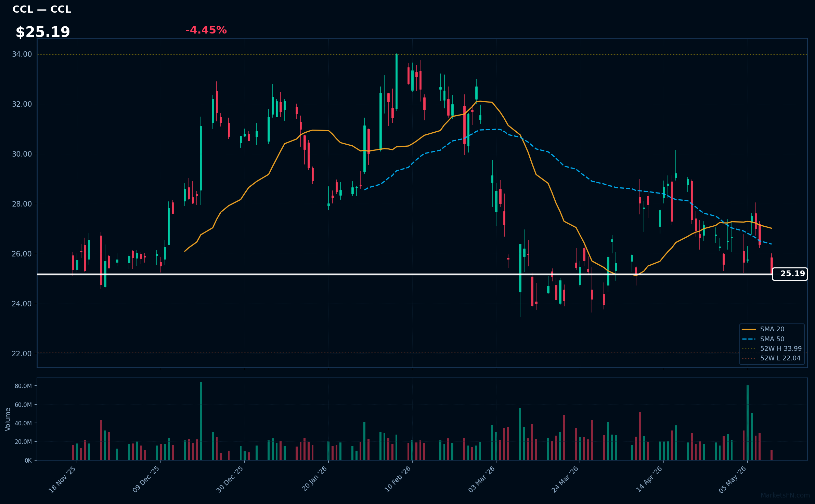Screen dimensions: 815x504
Task: Click the 24.00 price axis label
Action: pos(22,304)
